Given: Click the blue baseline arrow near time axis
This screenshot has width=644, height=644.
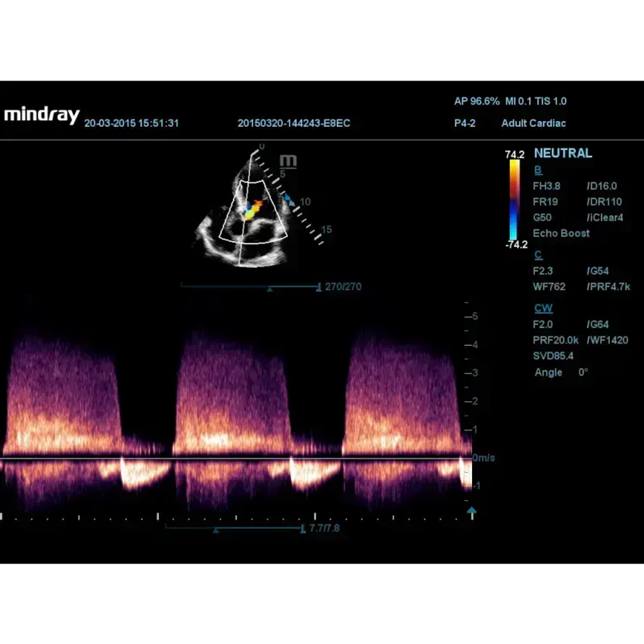Looking at the screenshot, I should tap(471, 511).
